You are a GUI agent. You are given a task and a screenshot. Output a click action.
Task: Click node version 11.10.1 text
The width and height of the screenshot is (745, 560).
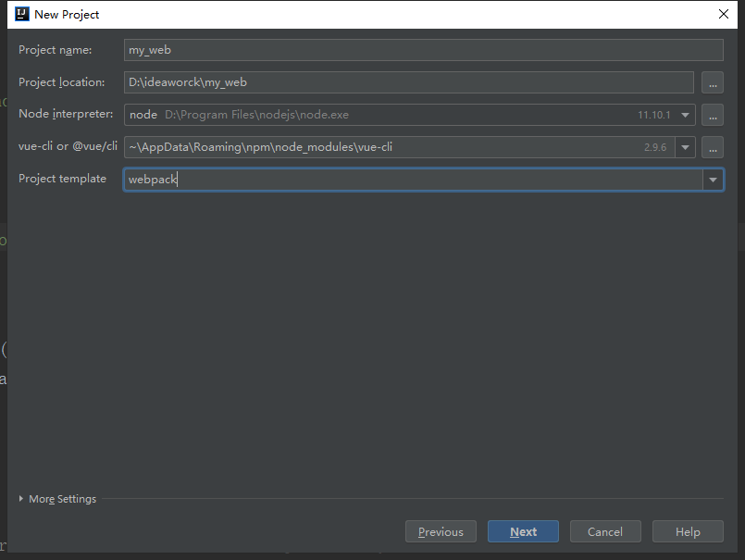(x=653, y=115)
